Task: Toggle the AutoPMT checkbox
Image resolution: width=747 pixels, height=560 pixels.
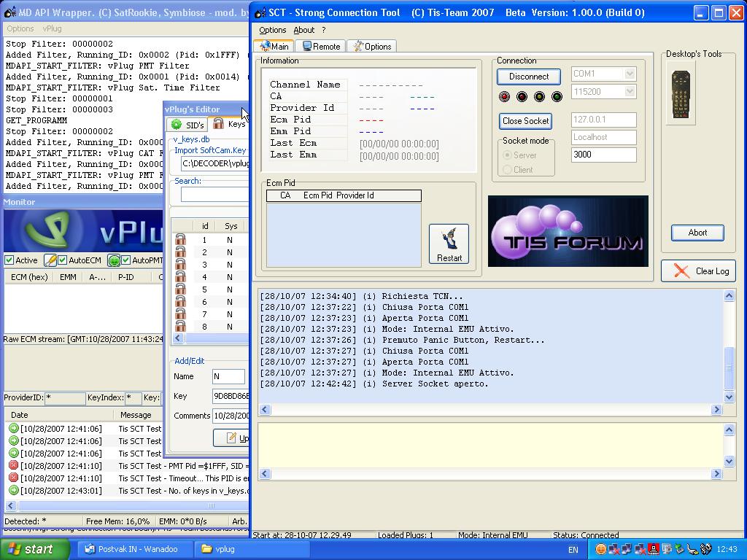Action: 125,260
